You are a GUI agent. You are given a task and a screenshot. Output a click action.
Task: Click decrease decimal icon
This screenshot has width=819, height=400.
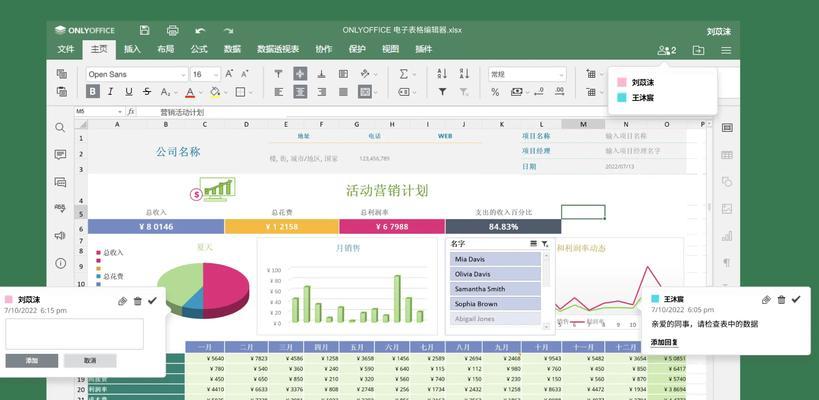click(539, 92)
